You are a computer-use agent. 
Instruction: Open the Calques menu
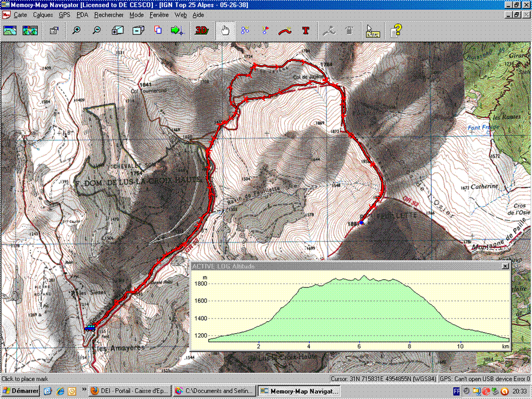click(43, 15)
